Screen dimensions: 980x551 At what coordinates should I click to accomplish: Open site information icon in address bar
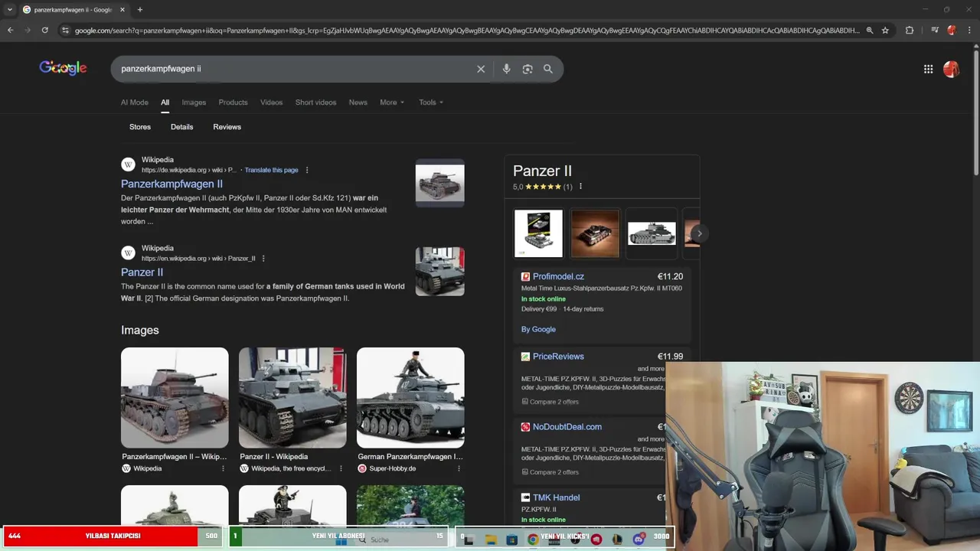pos(65,31)
